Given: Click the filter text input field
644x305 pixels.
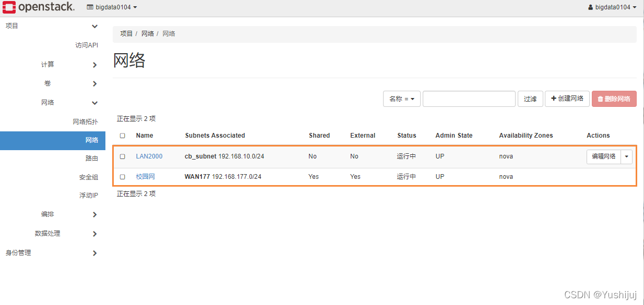Looking at the screenshot, I should 469,99.
